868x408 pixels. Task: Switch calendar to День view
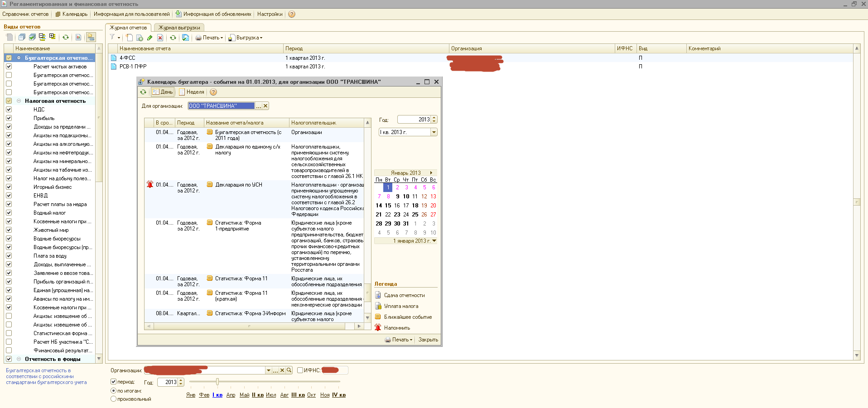(x=163, y=92)
